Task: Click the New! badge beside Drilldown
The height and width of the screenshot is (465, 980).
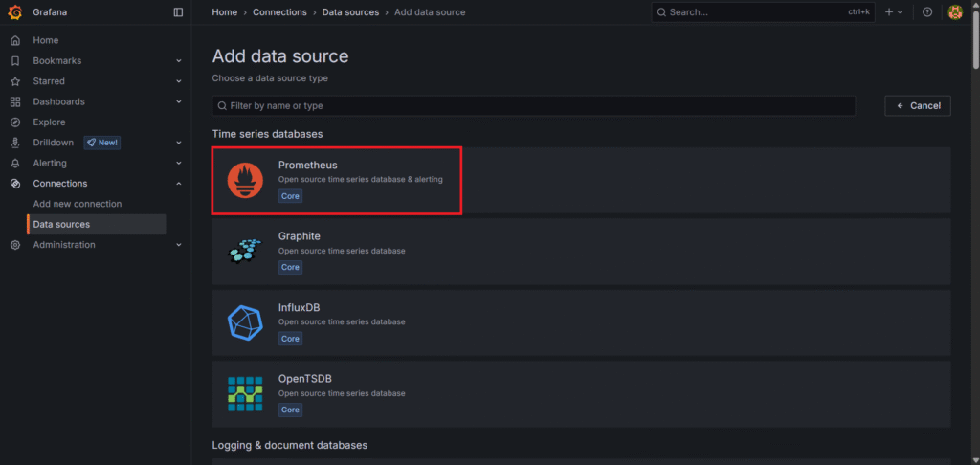Action: coord(101,143)
